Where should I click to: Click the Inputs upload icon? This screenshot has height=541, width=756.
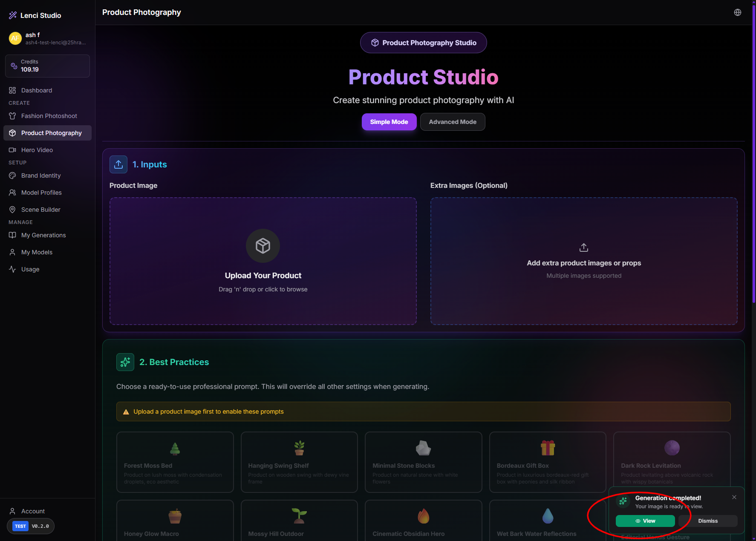point(118,164)
